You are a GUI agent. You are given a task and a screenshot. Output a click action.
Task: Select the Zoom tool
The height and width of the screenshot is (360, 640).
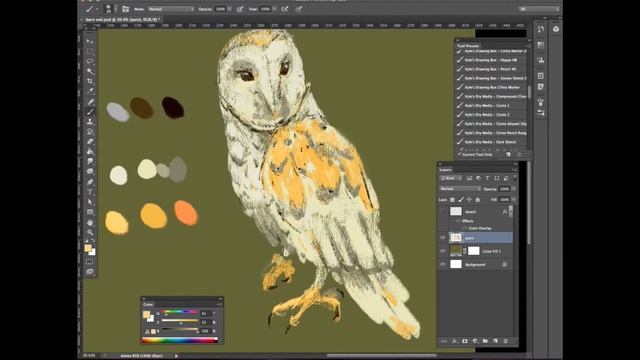click(x=90, y=233)
